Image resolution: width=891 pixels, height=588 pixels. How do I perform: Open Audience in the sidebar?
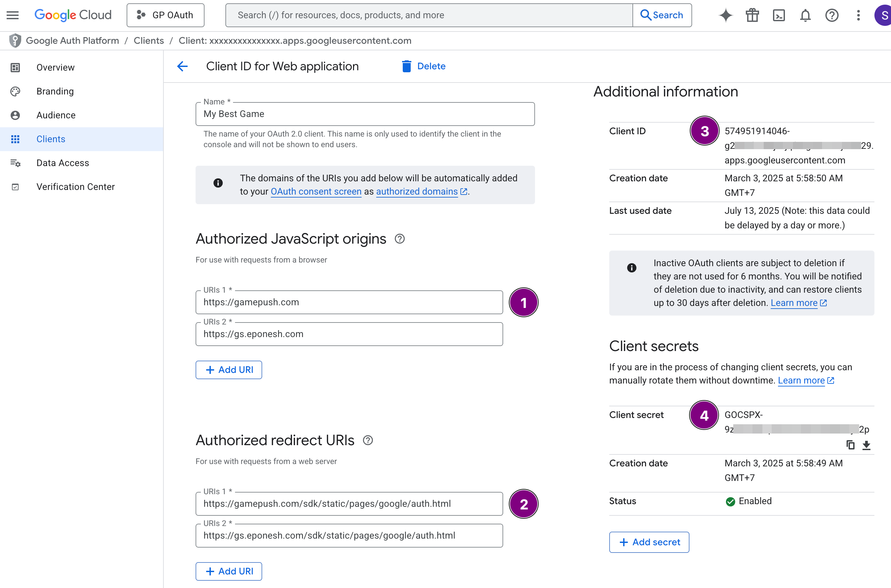pyautogui.click(x=81, y=115)
